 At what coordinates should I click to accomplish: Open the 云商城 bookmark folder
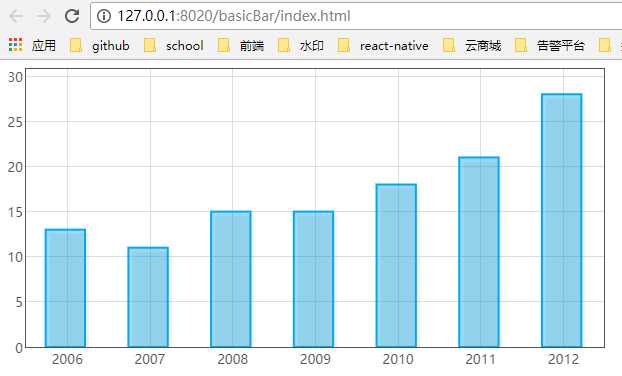click(472, 46)
